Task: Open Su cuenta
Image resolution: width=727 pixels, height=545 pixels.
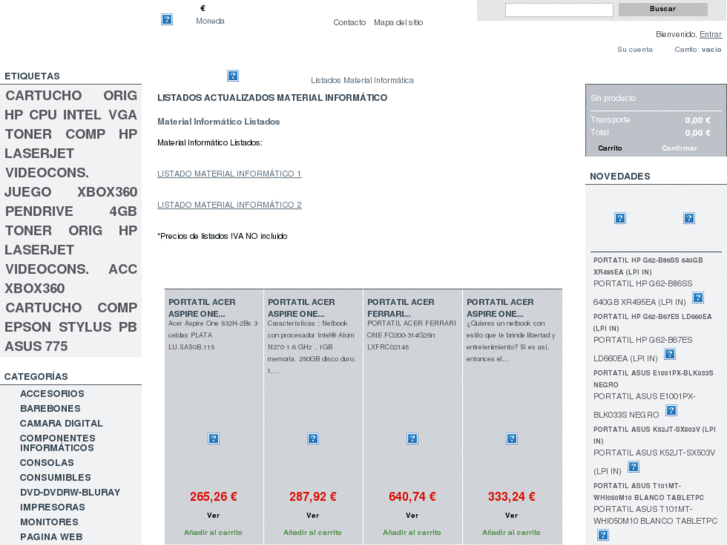Action: [635, 50]
